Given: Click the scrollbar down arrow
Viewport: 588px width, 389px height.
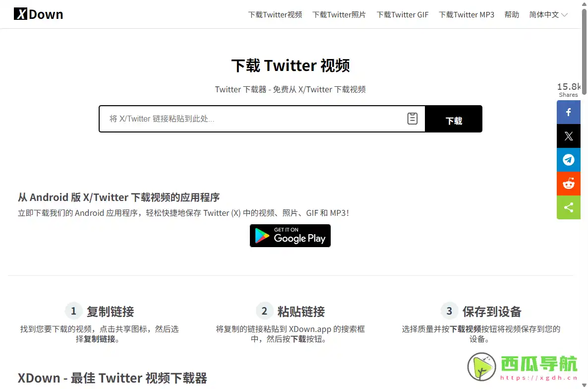Looking at the screenshot, I should click(584, 385).
